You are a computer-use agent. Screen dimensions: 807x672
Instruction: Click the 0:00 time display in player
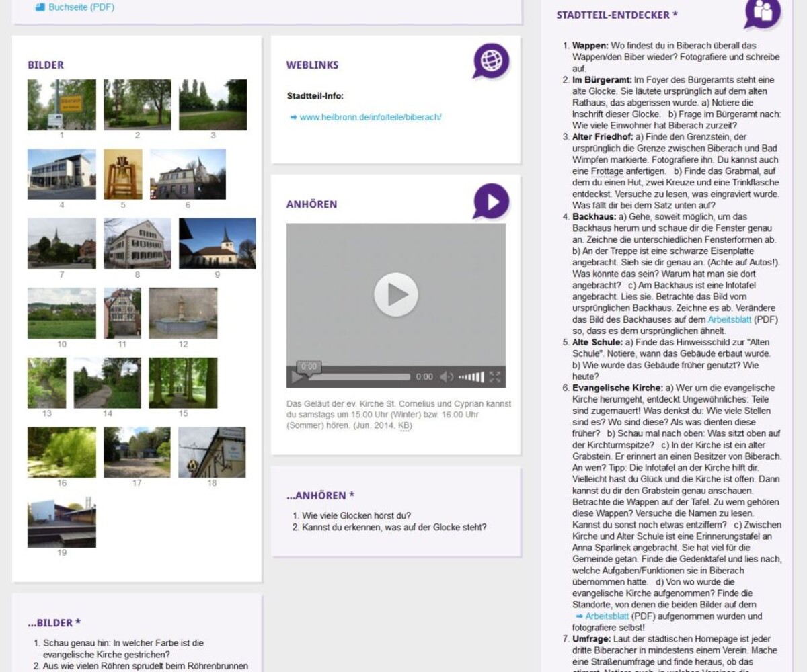[424, 377]
